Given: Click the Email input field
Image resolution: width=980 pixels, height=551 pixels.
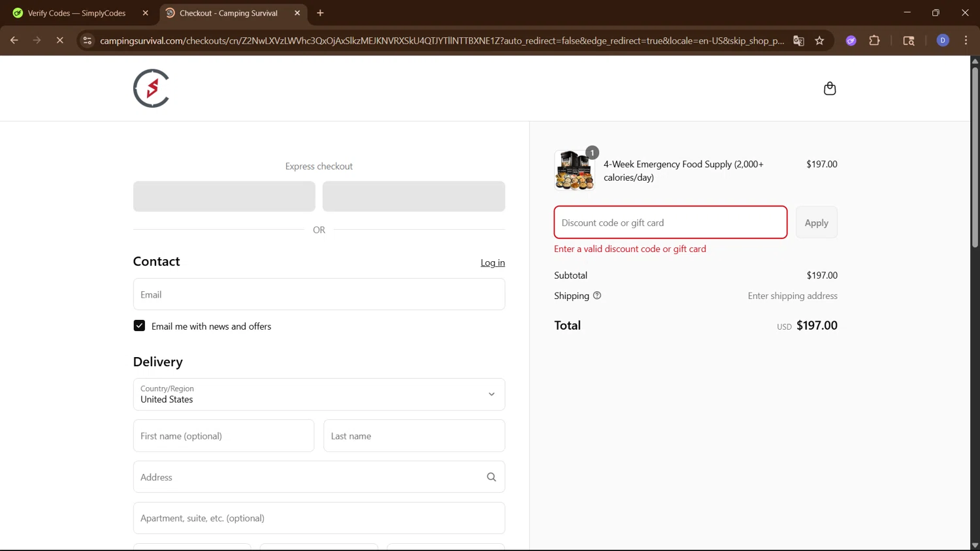Looking at the screenshot, I should [x=319, y=294].
